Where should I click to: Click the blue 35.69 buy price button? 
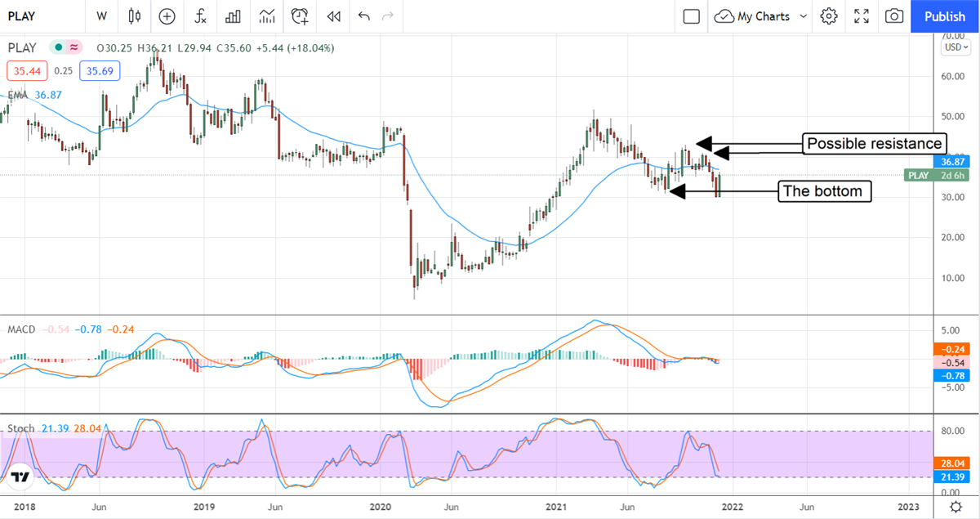100,70
